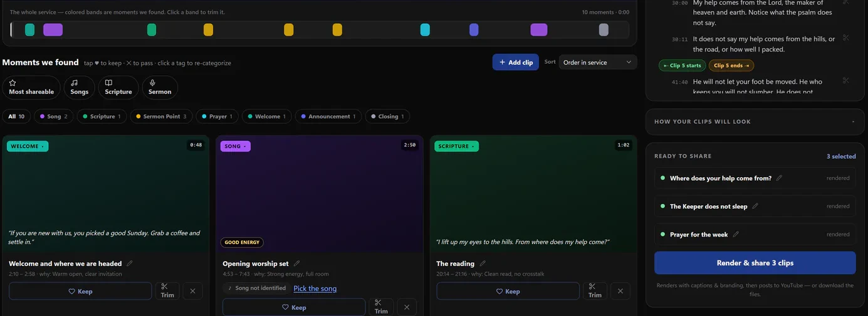
Task: Click the gray Closing band on timeline
Action: coord(604,29)
